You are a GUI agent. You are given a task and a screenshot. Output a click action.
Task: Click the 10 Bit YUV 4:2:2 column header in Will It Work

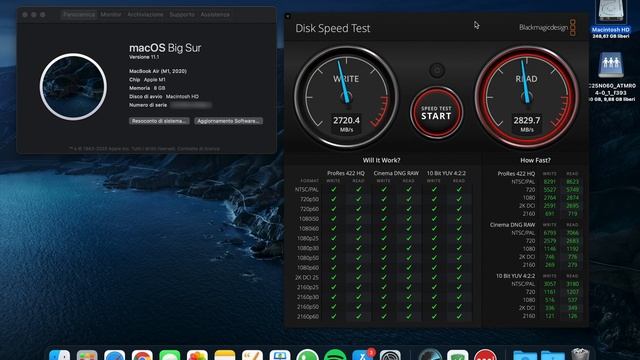[x=446, y=173]
